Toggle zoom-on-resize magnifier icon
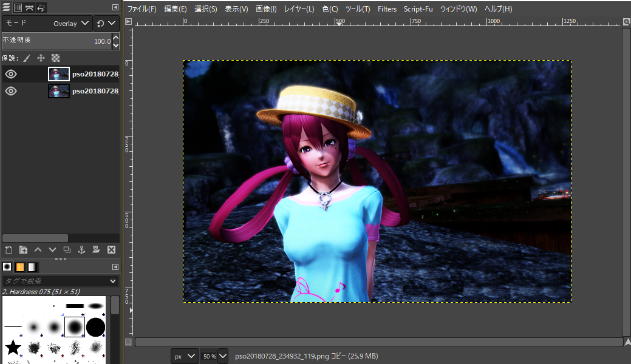This screenshot has width=631, height=364. click(x=627, y=22)
